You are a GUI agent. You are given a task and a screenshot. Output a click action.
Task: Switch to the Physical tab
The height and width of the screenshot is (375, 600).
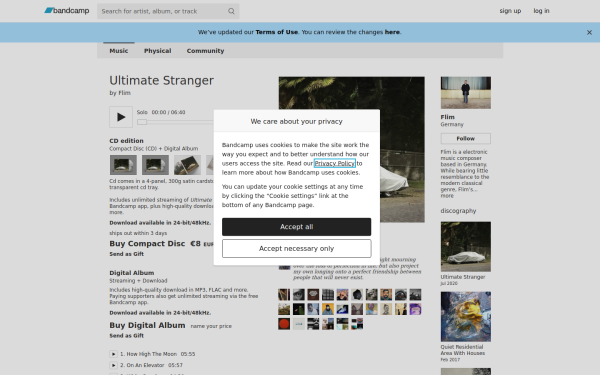[x=157, y=51]
